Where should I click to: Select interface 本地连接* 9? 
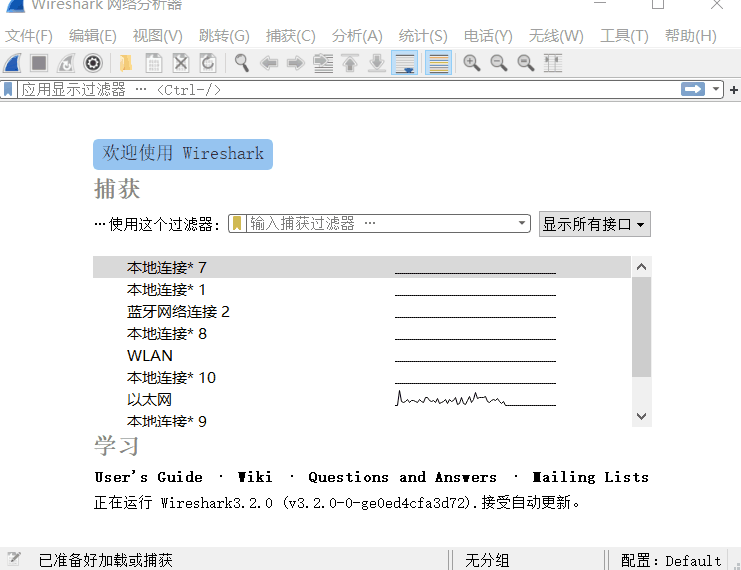coord(362,420)
